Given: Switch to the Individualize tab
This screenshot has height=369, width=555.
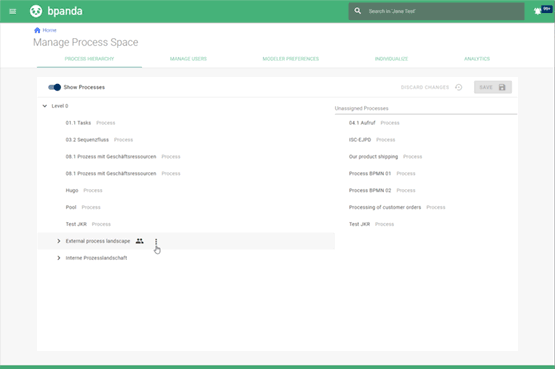Looking at the screenshot, I should point(391,59).
